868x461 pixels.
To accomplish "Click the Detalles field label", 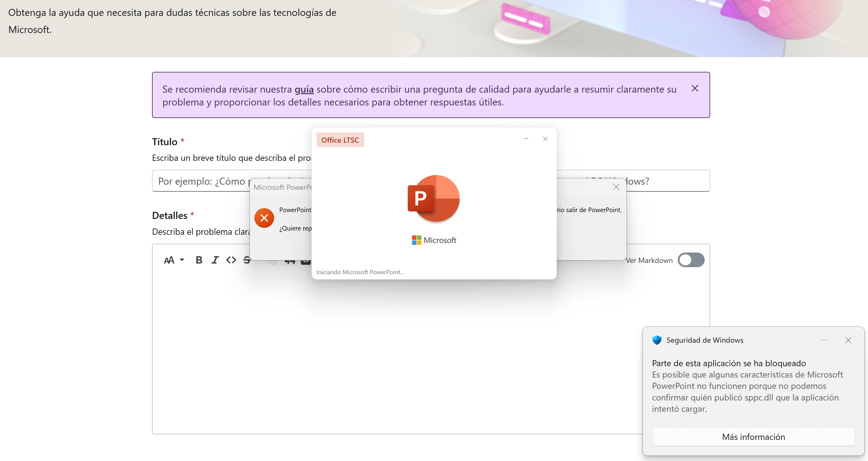I will pyautogui.click(x=169, y=216).
